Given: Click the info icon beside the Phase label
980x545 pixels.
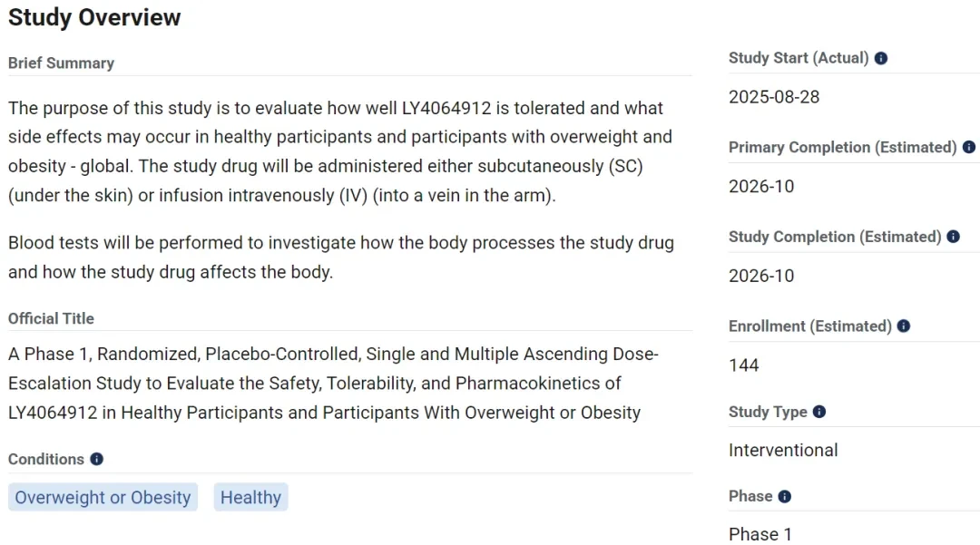Looking at the screenshot, I should pos(784,496).
